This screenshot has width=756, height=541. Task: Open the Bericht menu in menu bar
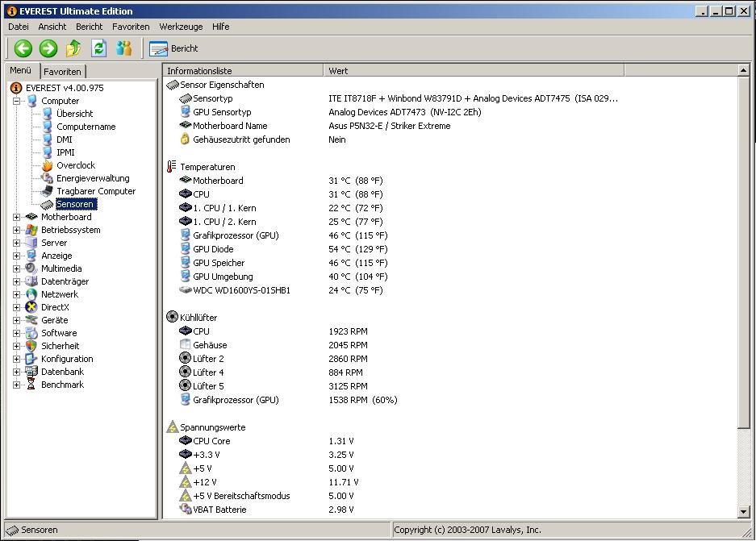click(90, 27)
